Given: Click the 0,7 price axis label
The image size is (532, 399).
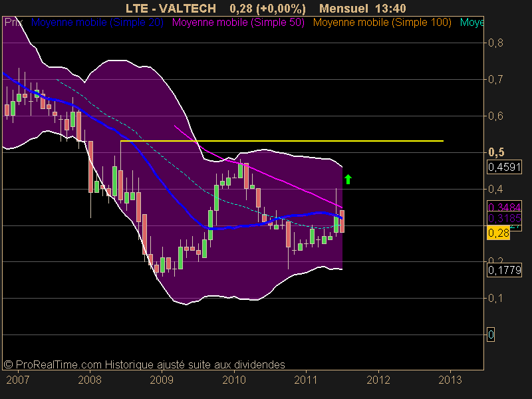Looking at the screenshot, I should point(495,79).
